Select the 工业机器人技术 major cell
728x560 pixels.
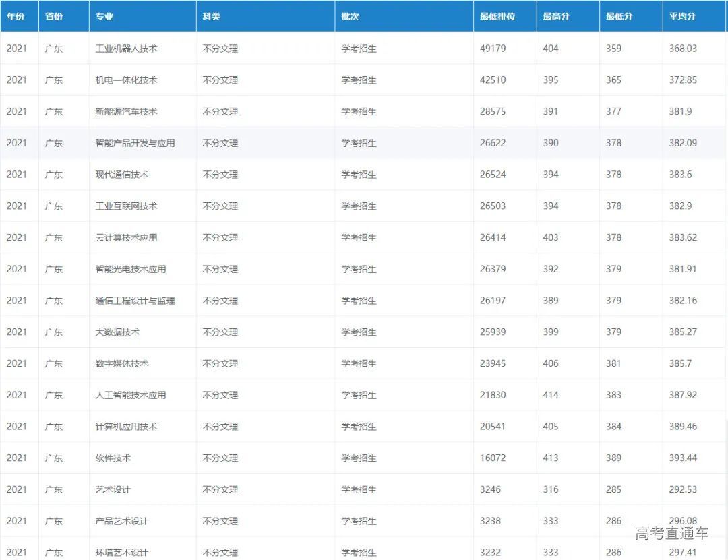coord(127,49)
